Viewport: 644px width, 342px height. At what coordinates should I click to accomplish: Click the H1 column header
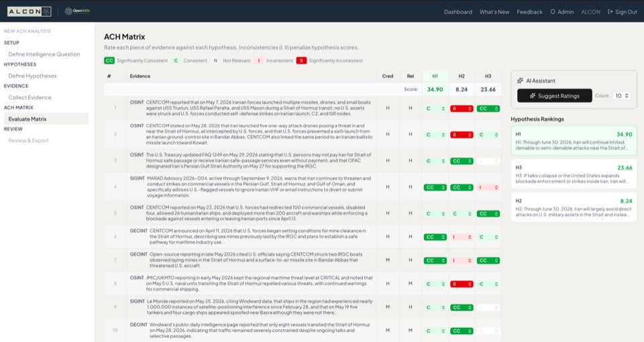coord(435,76)
